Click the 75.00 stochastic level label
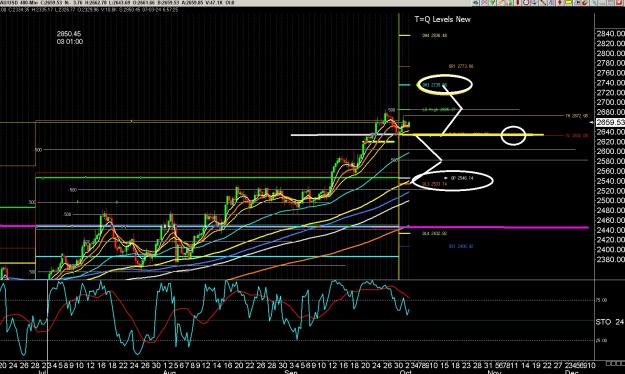This screenshot has height=374, width=625. [x=602, y=300]
